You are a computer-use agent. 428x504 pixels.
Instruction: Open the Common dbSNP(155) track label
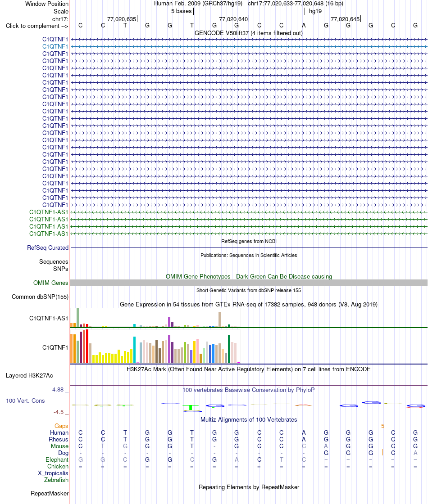(40, 297)
